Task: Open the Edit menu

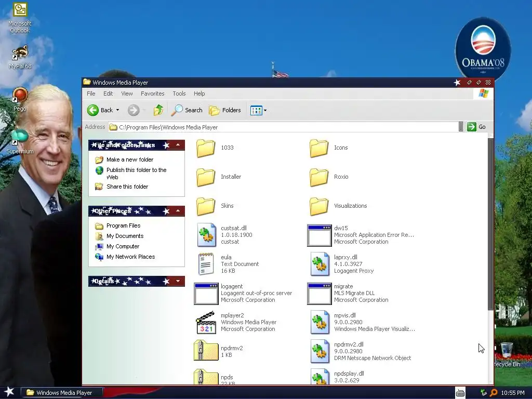Action: (x=108, y=94)
